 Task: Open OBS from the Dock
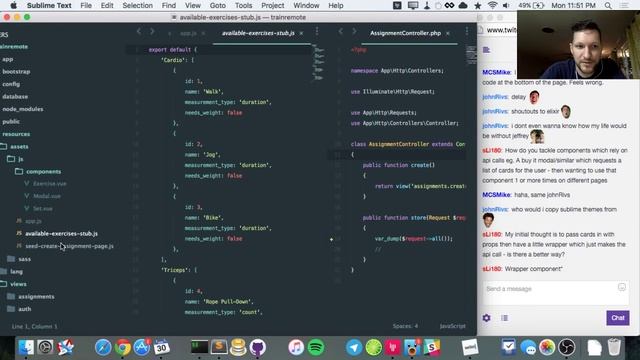pyautogui.click(x=567, y=347)
